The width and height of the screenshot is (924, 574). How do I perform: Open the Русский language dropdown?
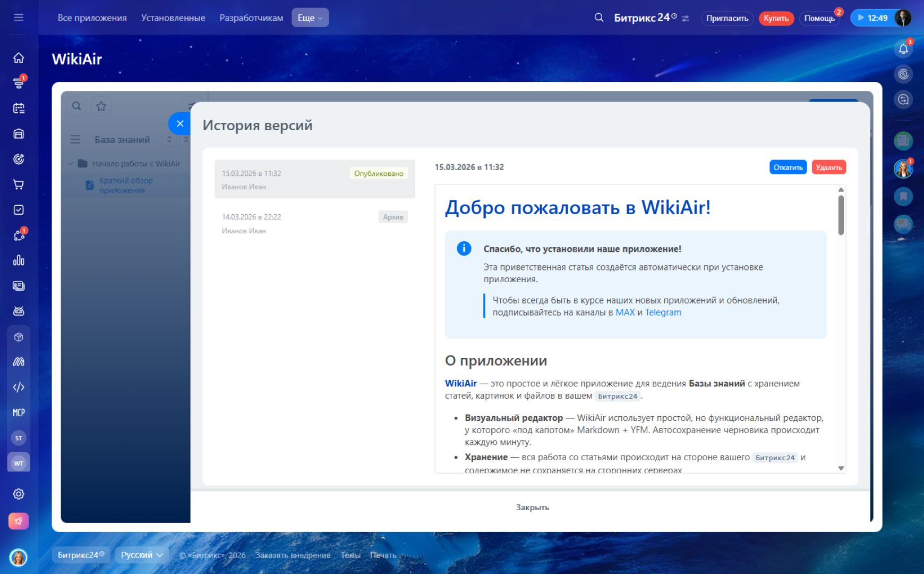pyautogui.click(x=142, y=555)
